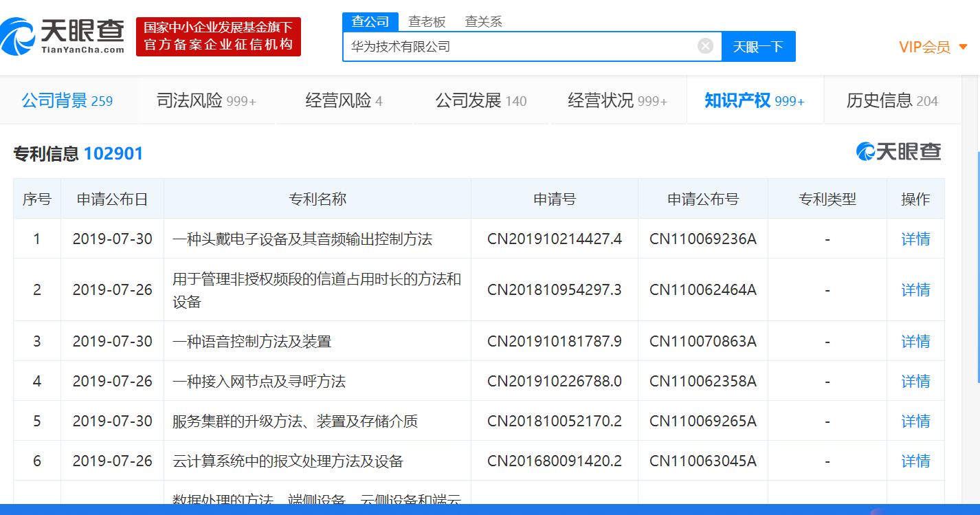980x515 pixels.
Task: Click publication number CN110062358A
Action: [x=703, y=382]
